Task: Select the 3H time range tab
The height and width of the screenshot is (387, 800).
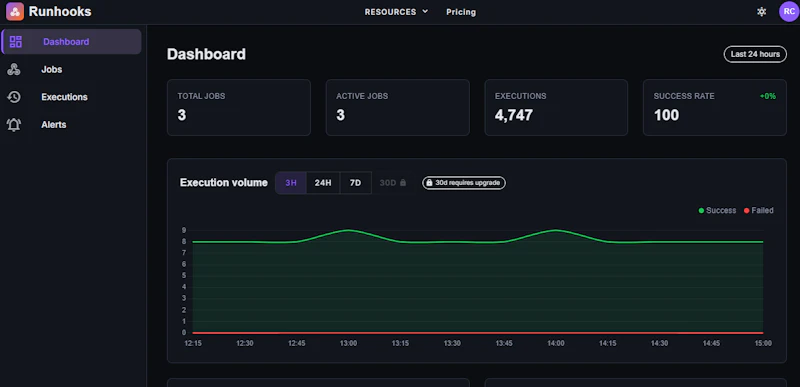Action: point(291,183)
